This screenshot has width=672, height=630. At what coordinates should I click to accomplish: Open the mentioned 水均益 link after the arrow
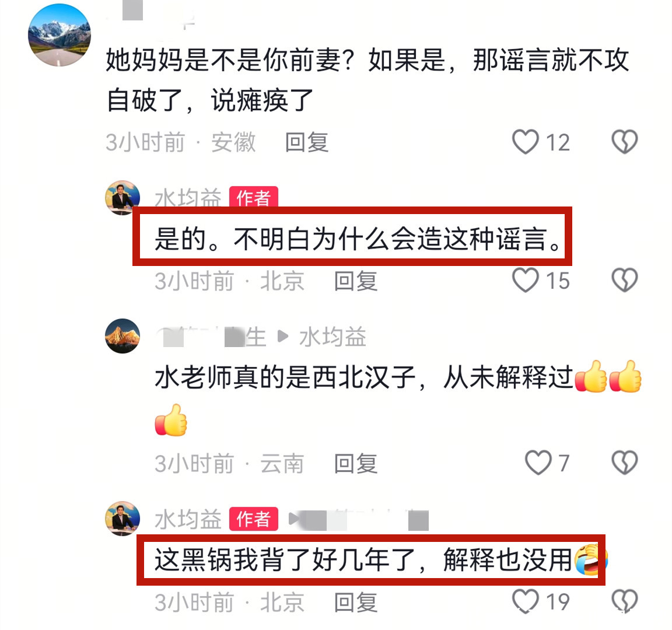(x=332, y=337)
